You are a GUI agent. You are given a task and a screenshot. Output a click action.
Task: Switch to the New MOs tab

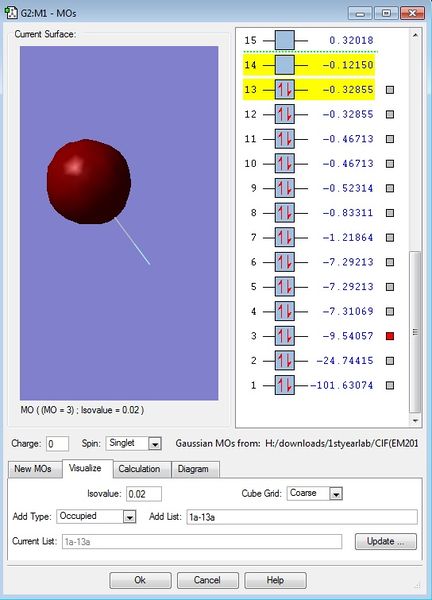(33, 469)
